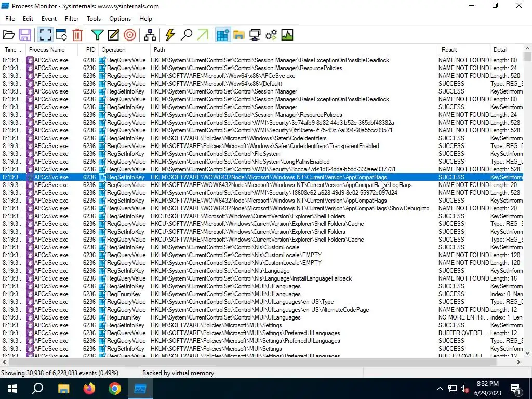Select the Nls\Language\InstallLanguageFallback row
This screenshot has height=399, width=532.
point(261,278)
